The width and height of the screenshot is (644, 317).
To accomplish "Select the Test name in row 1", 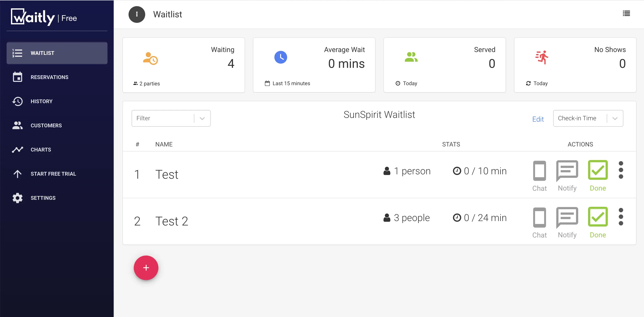I will (x=167, y=174).
